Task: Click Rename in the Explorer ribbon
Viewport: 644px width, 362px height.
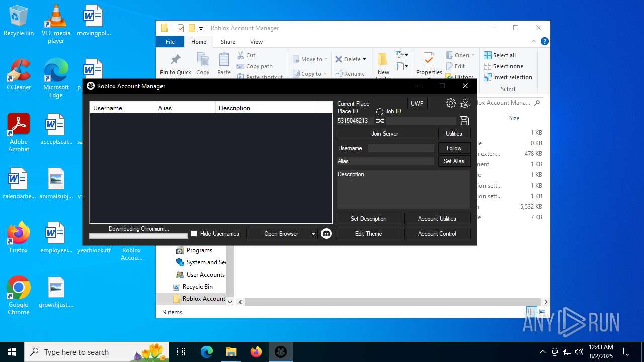Action: click(350, 74)
